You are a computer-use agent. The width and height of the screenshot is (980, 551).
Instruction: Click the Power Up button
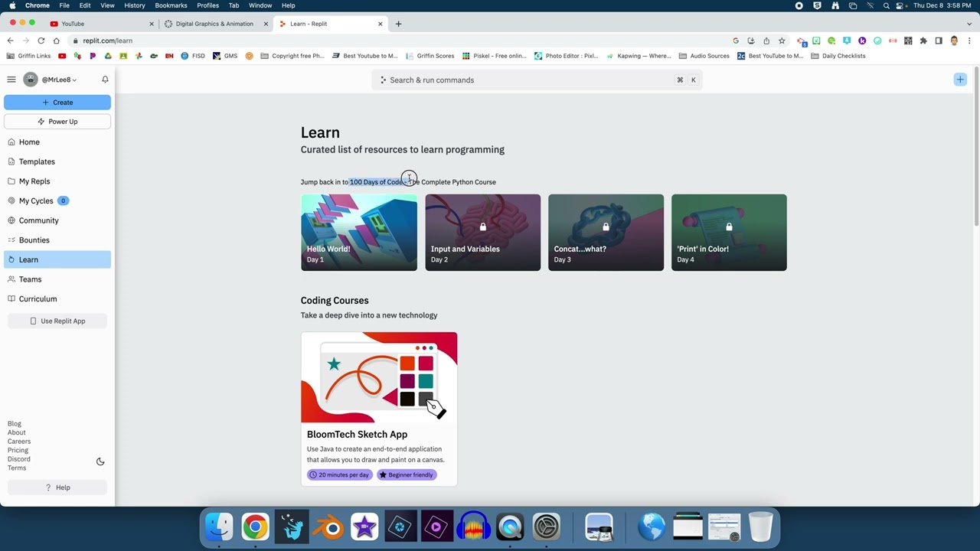pos(57,122)
